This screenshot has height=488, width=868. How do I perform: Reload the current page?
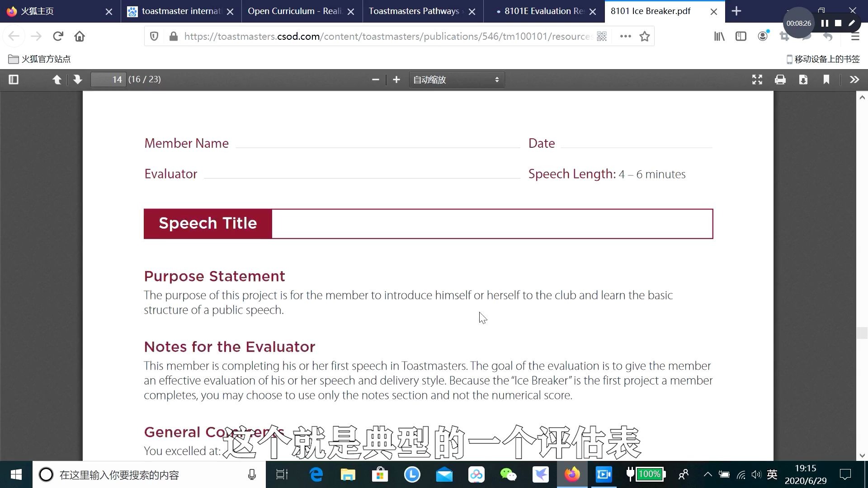pyautogui.click(x=58, y=36)
